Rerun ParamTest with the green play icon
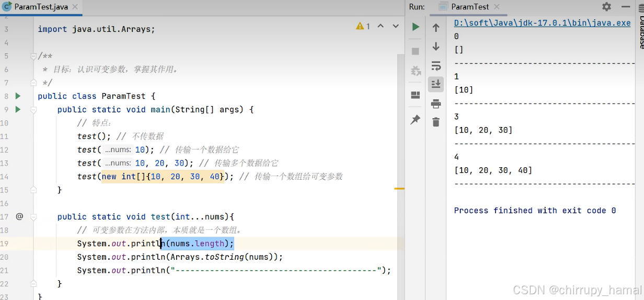Viewport: 644px width, 300px height. tap(416, 27)
